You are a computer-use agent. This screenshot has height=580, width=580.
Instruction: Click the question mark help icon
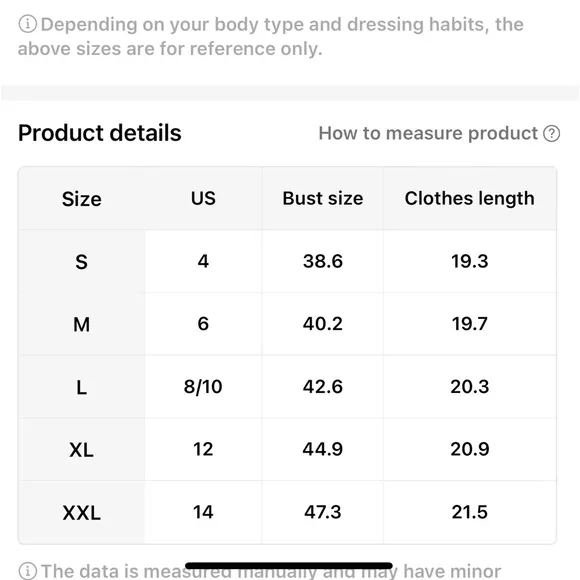[551, 134]
